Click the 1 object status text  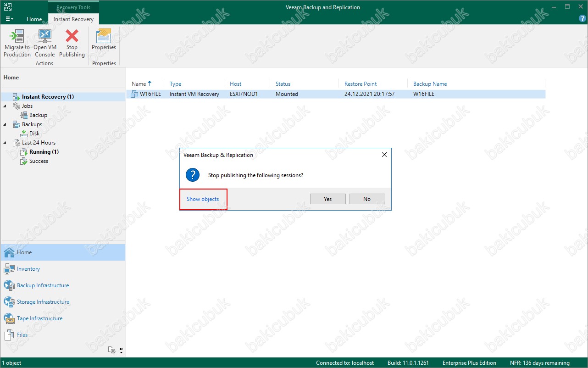[11, 363]
